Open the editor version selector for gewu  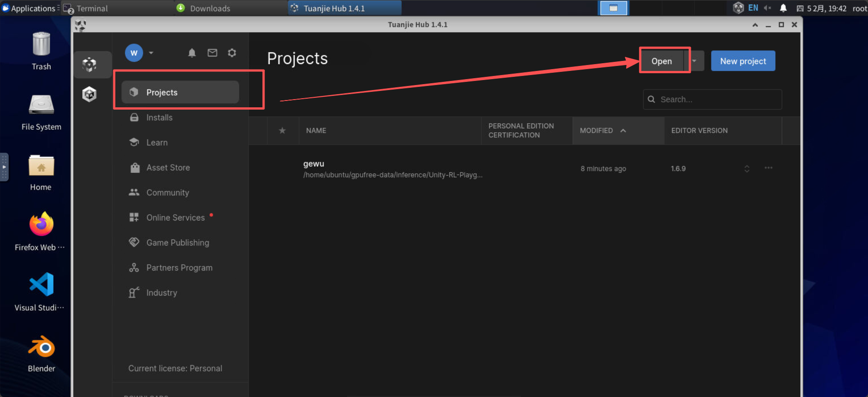(x=747, y=169)
